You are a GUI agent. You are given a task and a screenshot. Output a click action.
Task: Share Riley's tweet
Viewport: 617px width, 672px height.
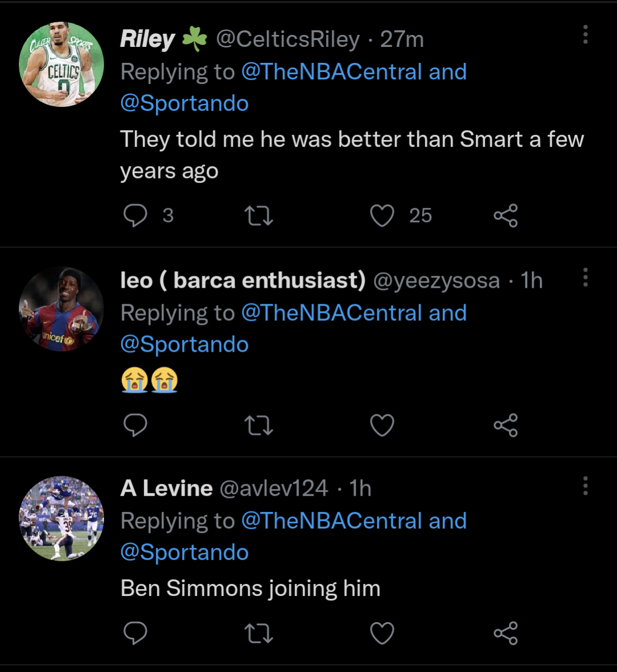click(x=505, y=216)
